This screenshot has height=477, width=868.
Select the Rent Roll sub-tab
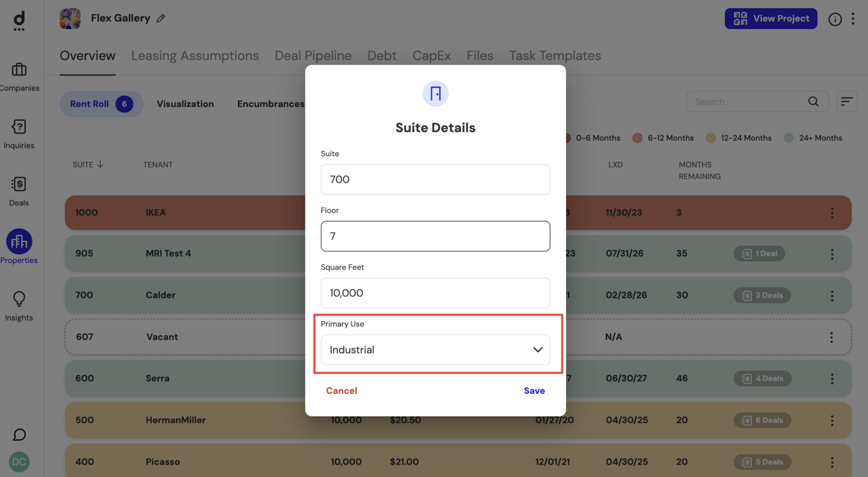tap(101, 104)
